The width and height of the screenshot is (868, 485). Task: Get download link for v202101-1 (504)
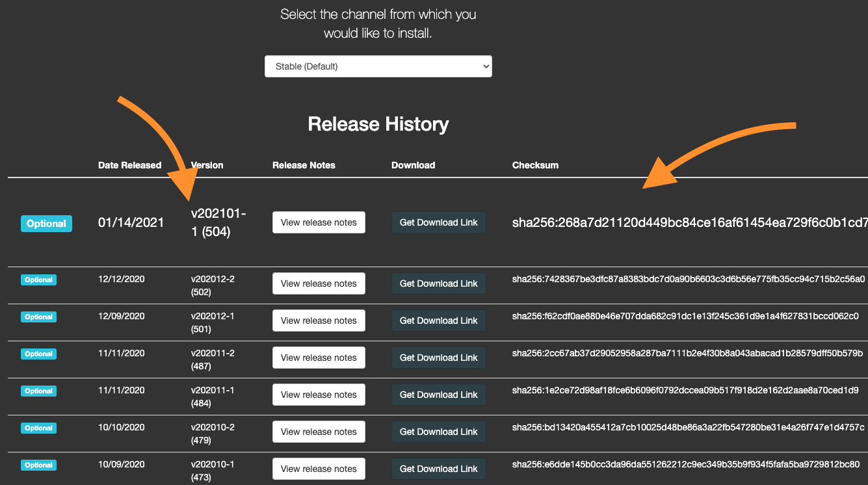(438, 222)
